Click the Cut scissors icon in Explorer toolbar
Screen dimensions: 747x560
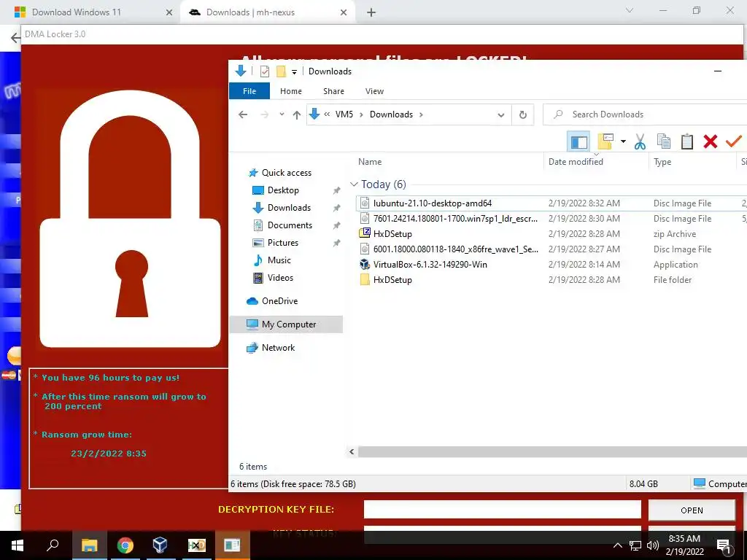click(640, 141)
